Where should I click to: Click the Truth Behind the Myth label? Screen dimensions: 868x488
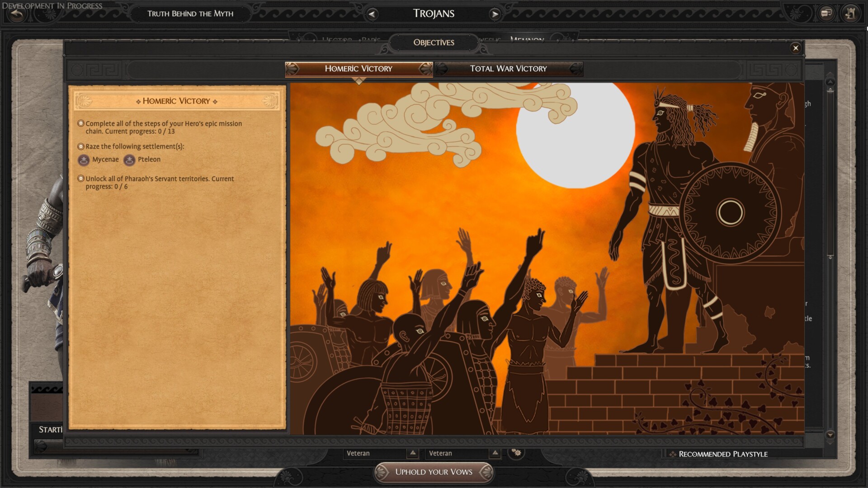click(190, 14)
